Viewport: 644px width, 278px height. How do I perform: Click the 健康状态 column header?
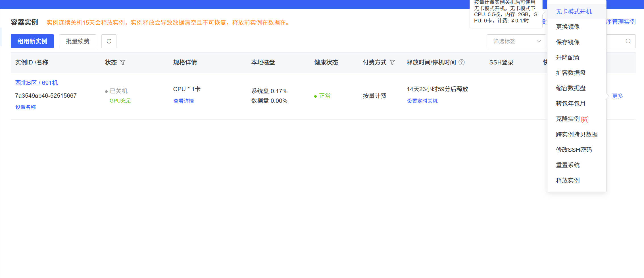tap(326, 62)
